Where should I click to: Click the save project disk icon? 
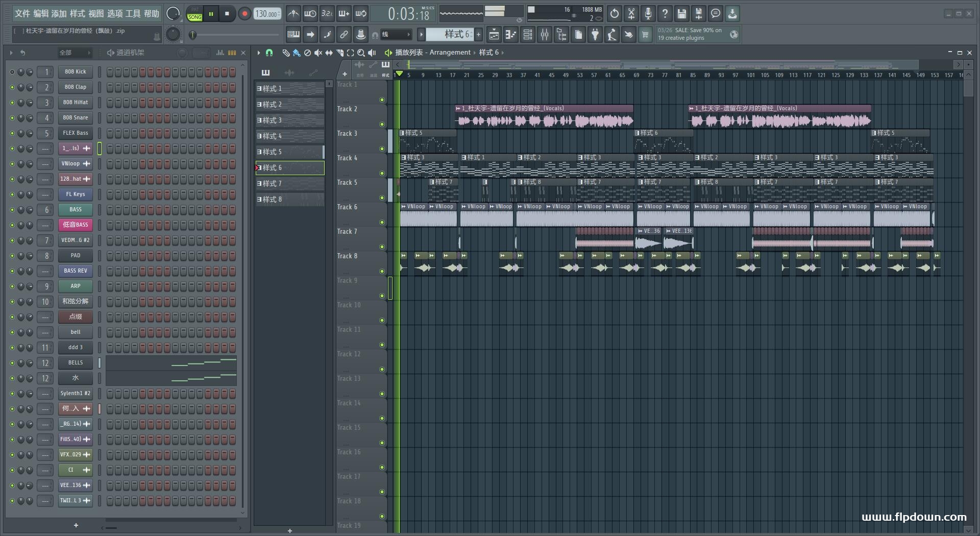point(682,14)
